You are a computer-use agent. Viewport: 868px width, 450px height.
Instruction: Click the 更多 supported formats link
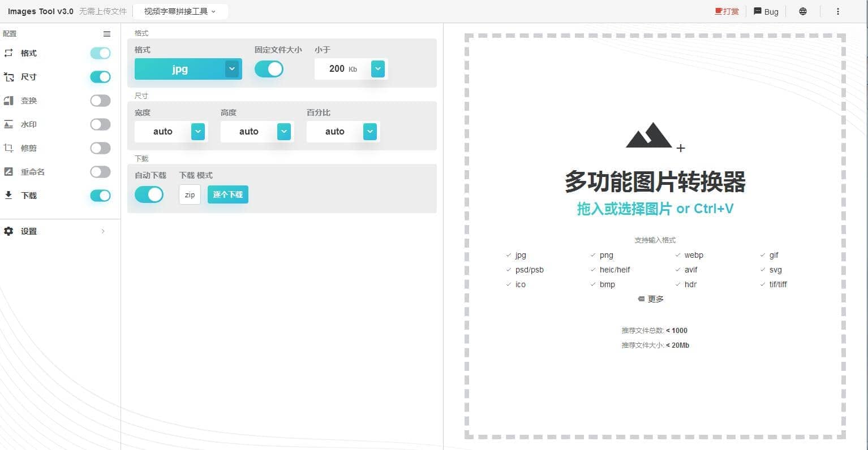click(x=651, y=299)
